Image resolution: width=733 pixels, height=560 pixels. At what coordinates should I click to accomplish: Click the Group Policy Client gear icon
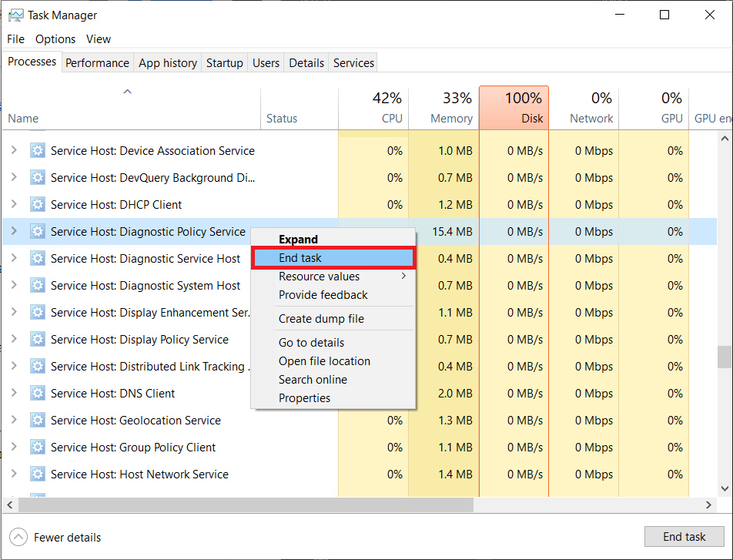(38, 447)
